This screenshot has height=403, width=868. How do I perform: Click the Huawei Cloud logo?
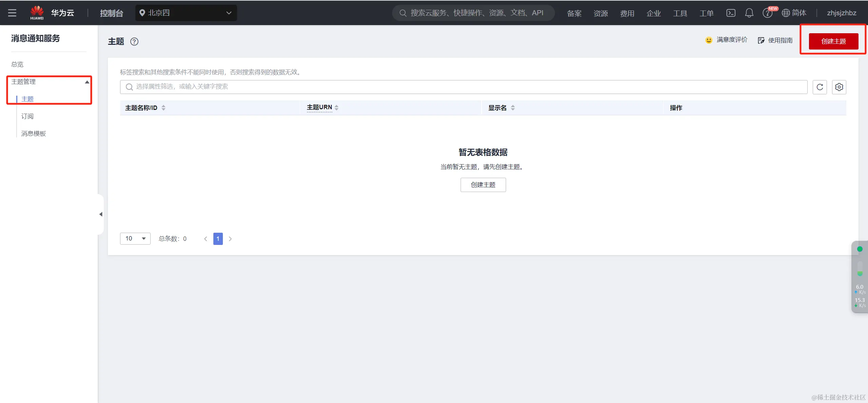37,13
